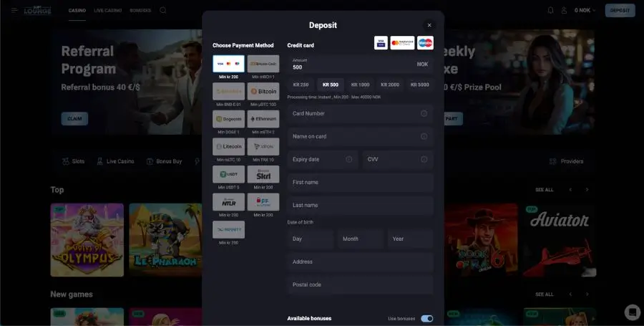The image size is (644, 326).
Task: Open the site search icon
Action: click(163, 10)
